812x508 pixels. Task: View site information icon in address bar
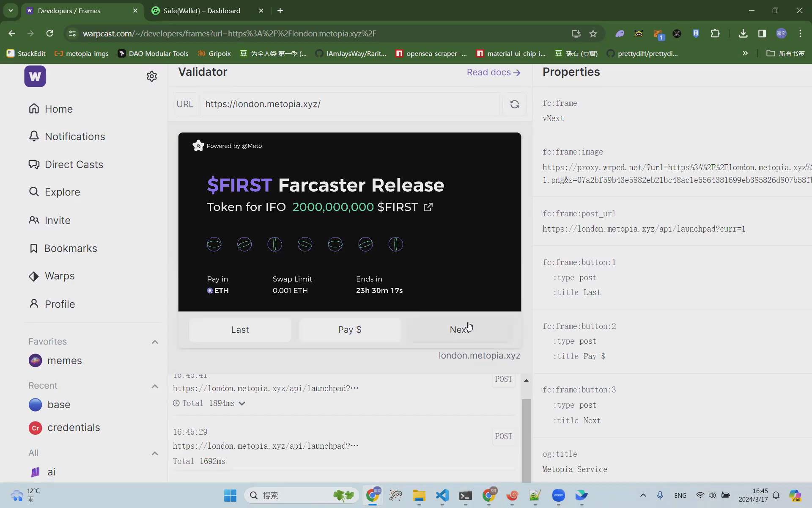pos(72,33)
